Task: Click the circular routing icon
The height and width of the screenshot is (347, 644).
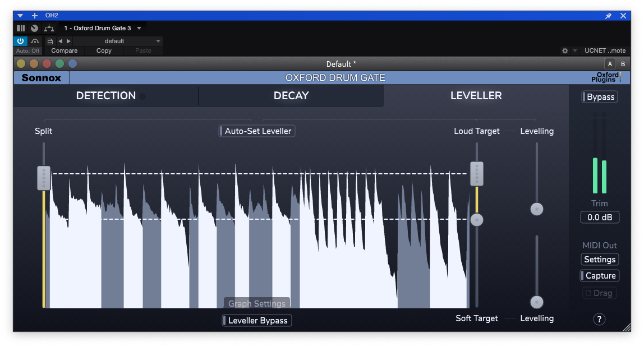Action: click(x=35, y=29)
